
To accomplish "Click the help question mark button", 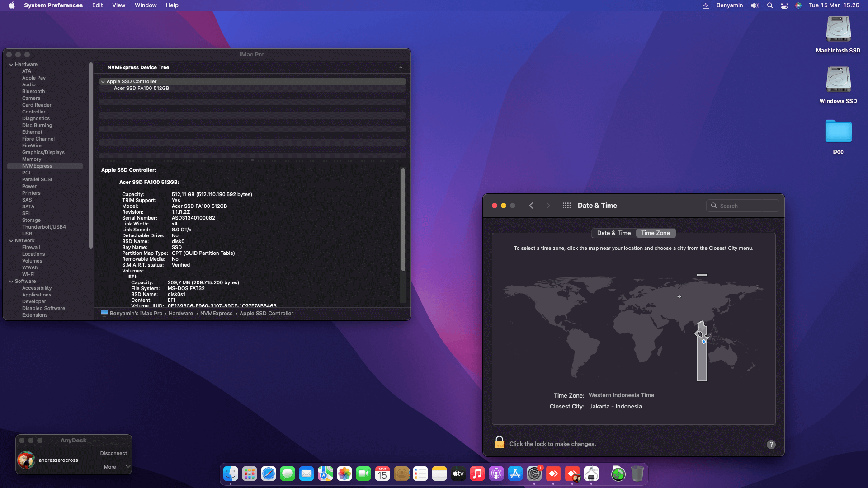I will click(771, 444).
